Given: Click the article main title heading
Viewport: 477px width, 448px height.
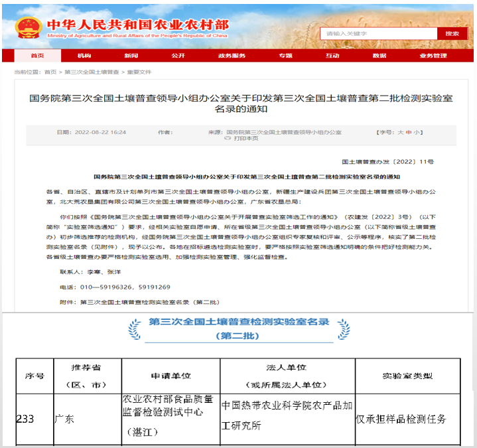Looking at the screenshot, I should (x=241, y=104).
